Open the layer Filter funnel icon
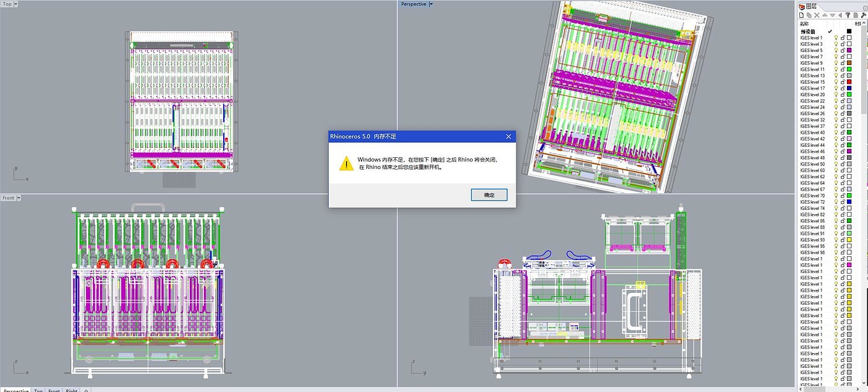 (x=848, y=15)
